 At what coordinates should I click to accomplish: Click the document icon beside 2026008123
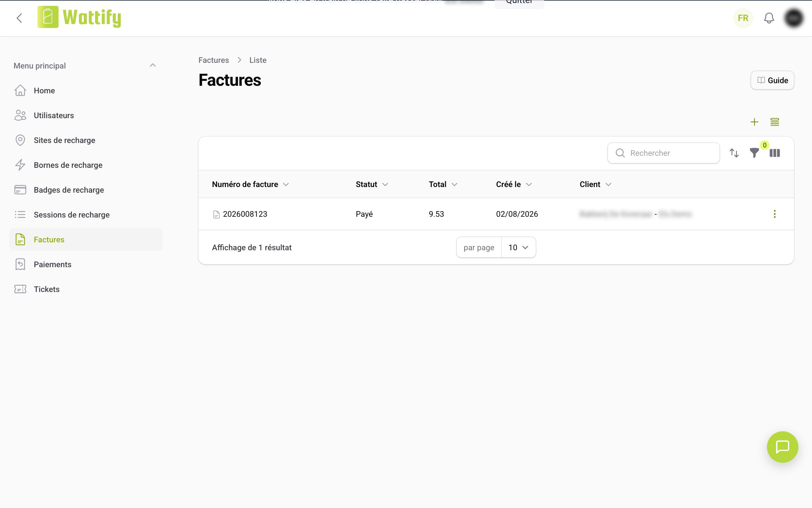coord(216,214)
